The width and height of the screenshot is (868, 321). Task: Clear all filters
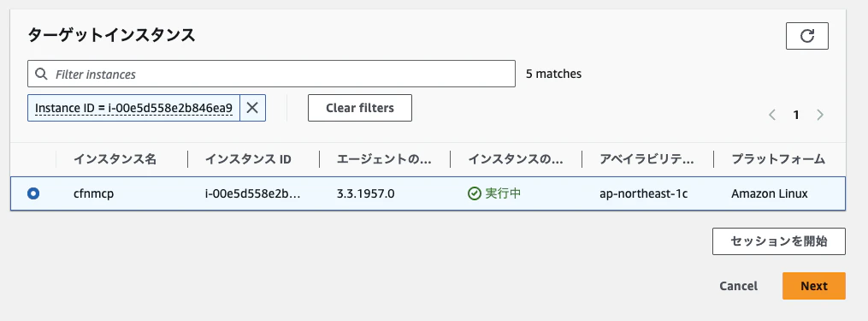coord(360,108)
